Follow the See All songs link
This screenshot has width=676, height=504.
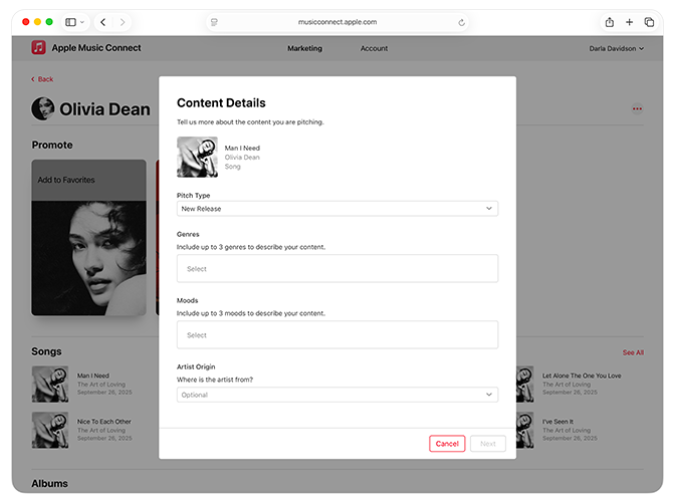point(633,353)
